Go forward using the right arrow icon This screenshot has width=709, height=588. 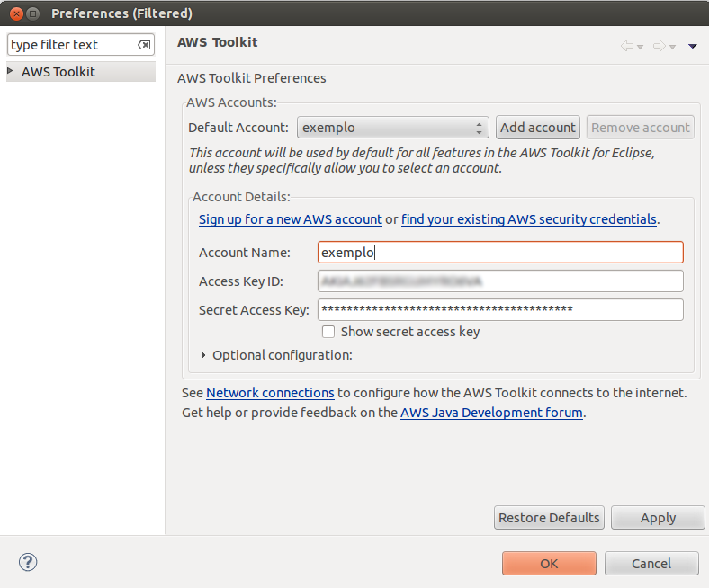[x=660, y=46]
